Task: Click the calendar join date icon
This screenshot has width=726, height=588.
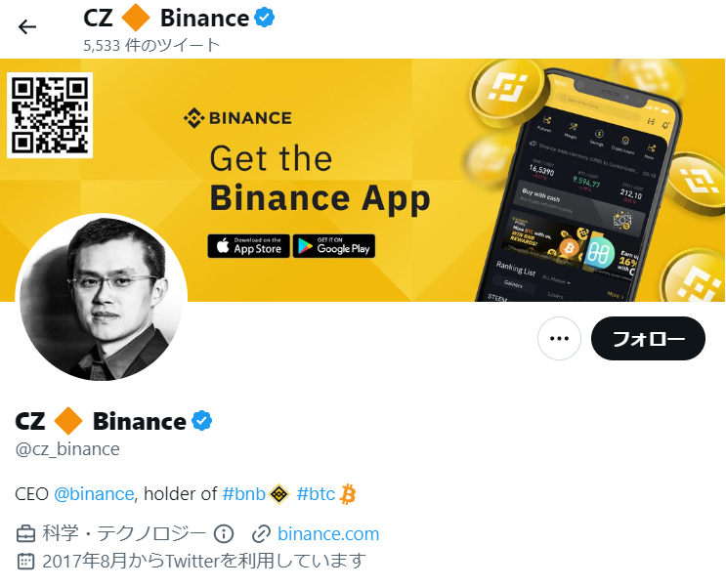Action: coord(25,561)
